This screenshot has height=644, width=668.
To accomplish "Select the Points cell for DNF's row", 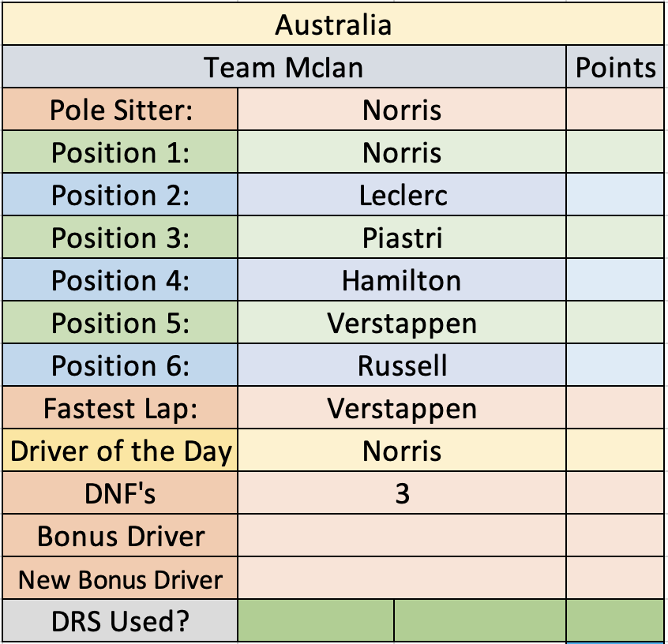I will [x=615, y=492].
